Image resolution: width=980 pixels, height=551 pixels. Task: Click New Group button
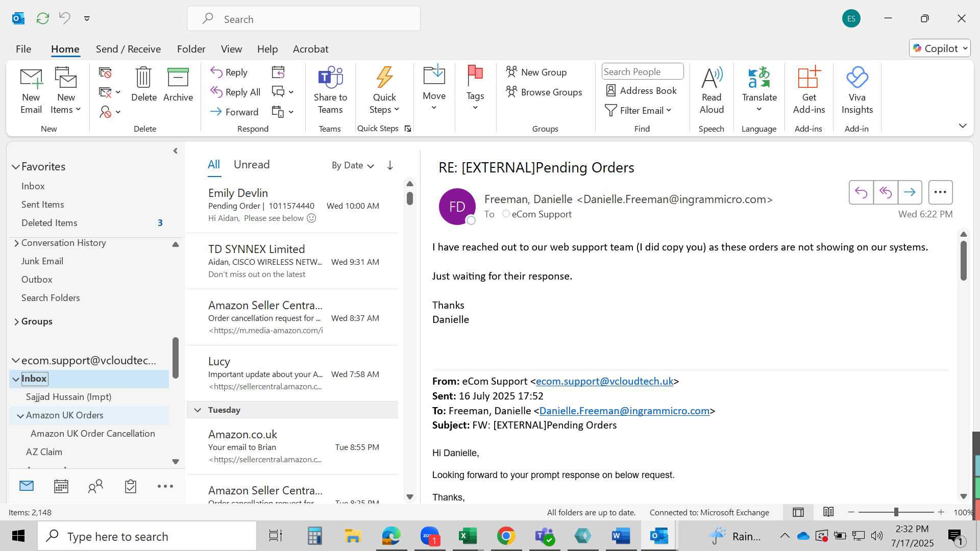(536, 72)
